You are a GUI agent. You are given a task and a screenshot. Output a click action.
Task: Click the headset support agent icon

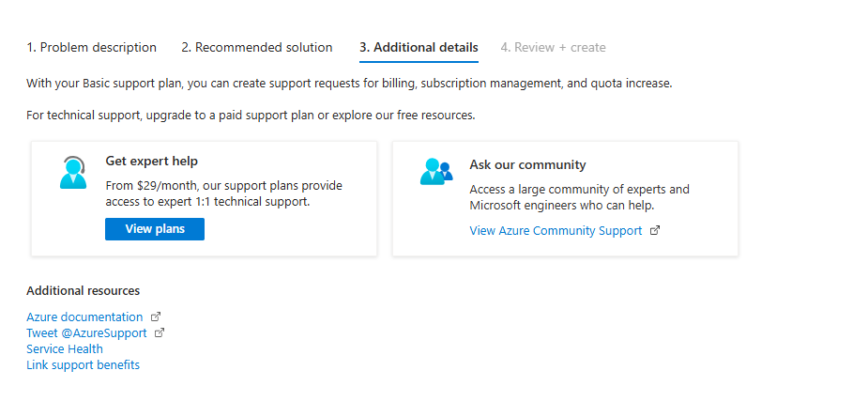coord(73,172)
